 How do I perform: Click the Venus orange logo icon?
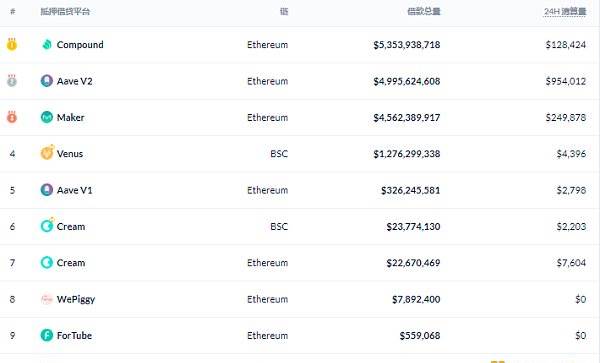coord(47,153)
